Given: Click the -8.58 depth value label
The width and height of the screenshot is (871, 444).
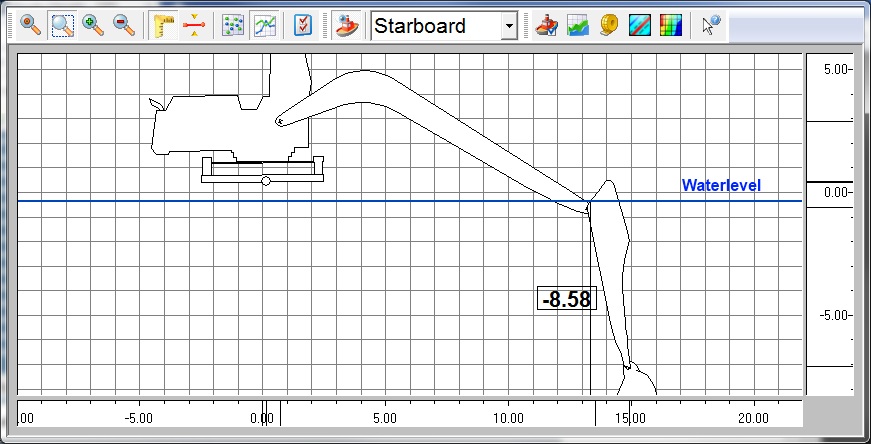Looking at the screenshot, I should point(566,299).
